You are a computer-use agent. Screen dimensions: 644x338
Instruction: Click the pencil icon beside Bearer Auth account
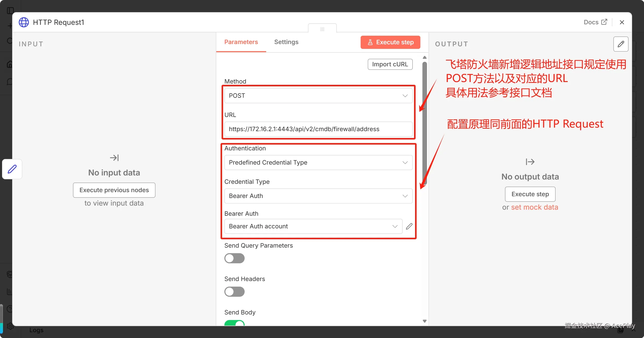point(409,226)
